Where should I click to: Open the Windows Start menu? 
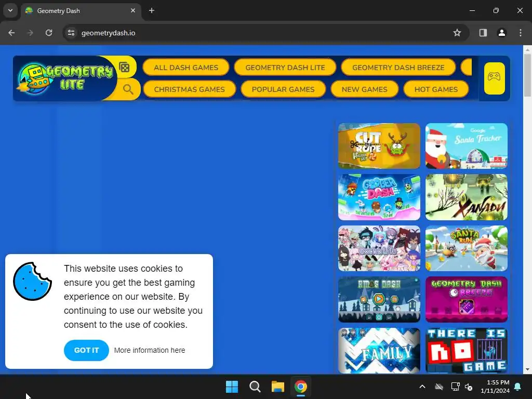(232, 387)
